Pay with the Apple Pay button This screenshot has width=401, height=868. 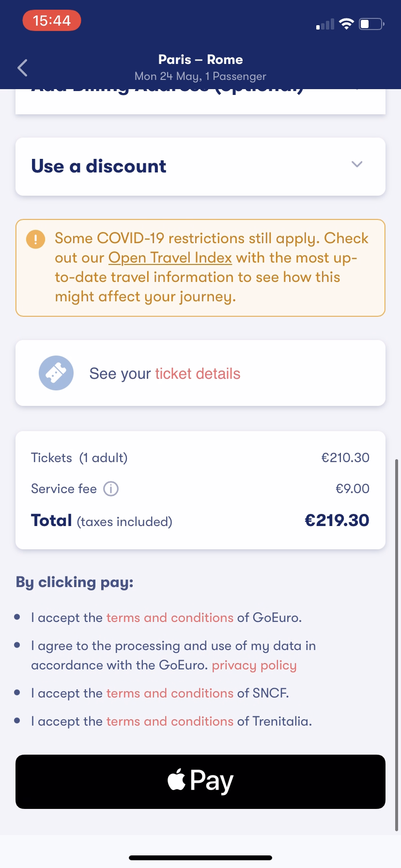click(x=200, y=781)
